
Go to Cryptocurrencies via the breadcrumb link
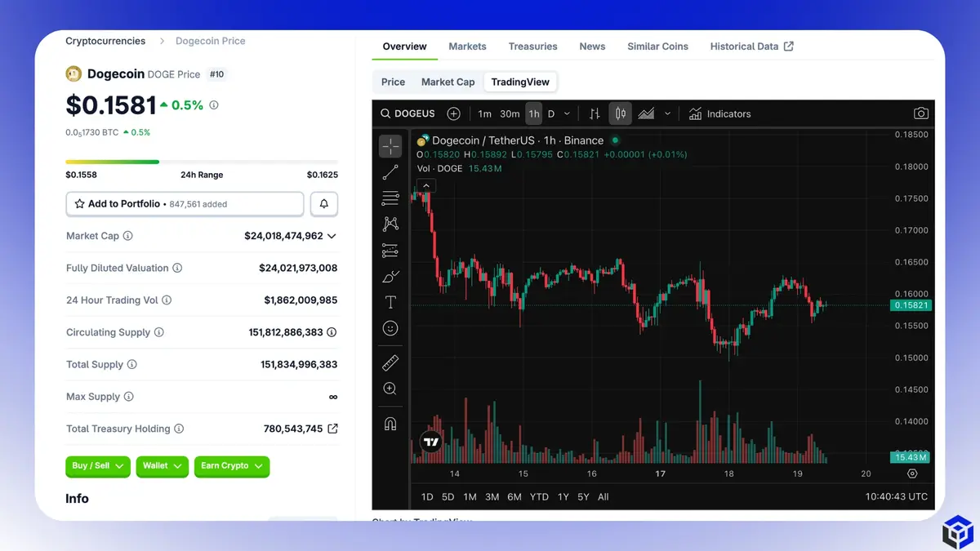pos(105,41)
